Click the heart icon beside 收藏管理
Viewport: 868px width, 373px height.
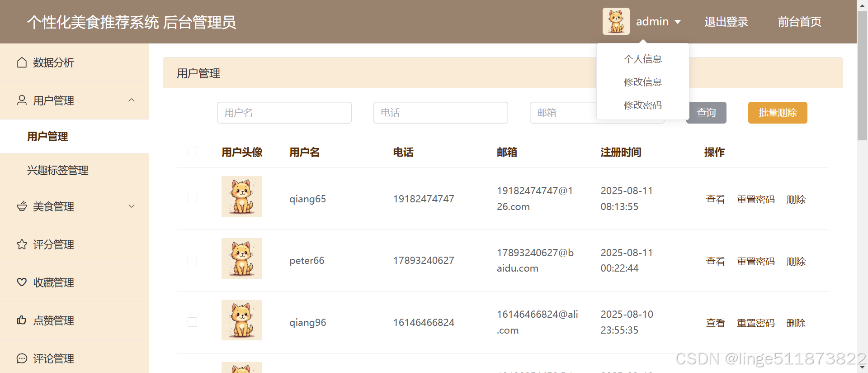click(x=22, y=282)
